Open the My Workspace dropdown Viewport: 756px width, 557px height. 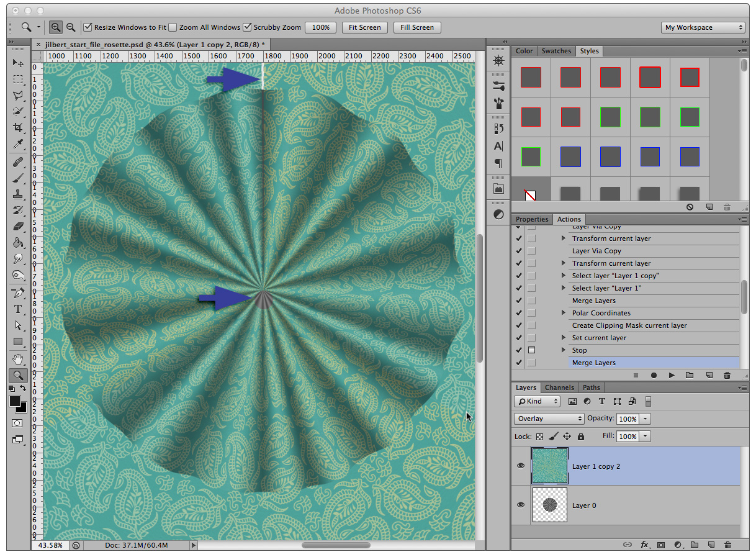click(x=703, y=27)
